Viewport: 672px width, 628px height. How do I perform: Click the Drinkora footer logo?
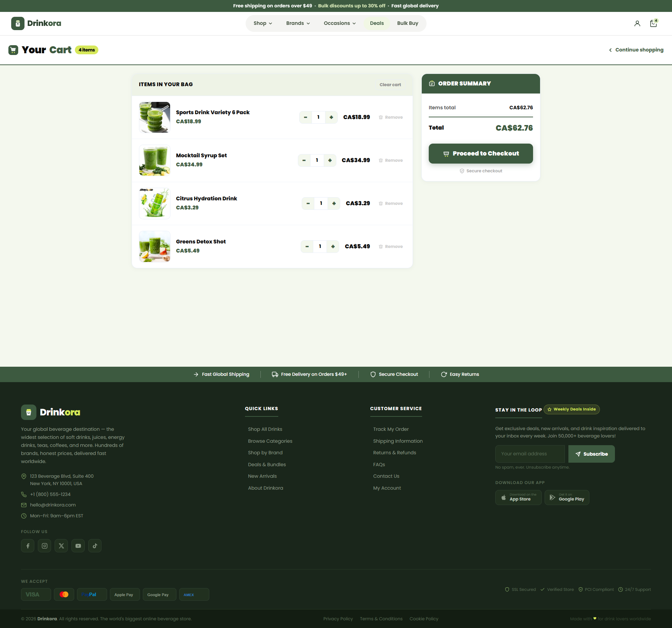pos(51,412)
